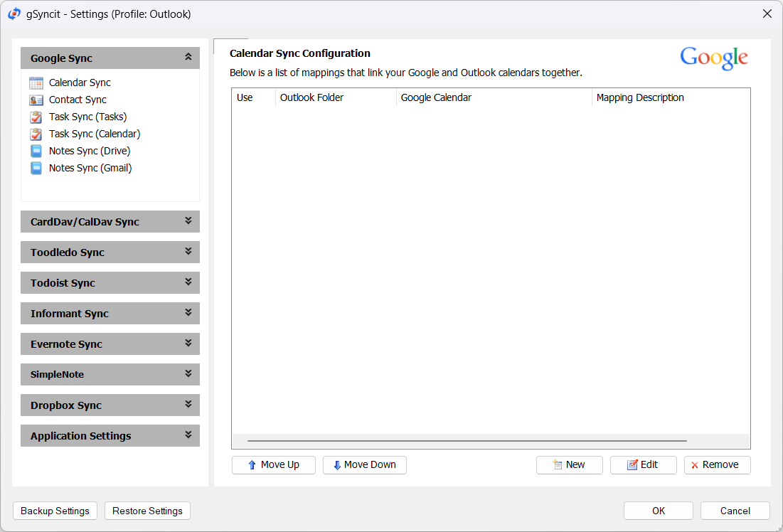Click the Use column header
Viewport: 783px width, 532px height.
(254, 97)
